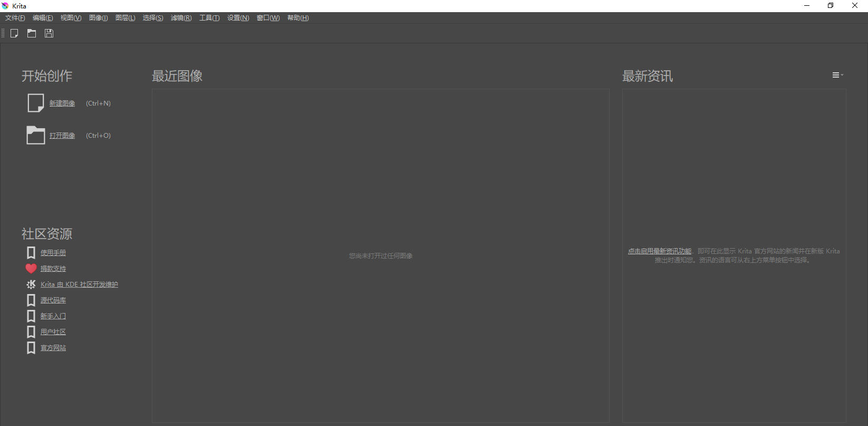Click the large 打开图像 folder icon

[x=35, y=135]
